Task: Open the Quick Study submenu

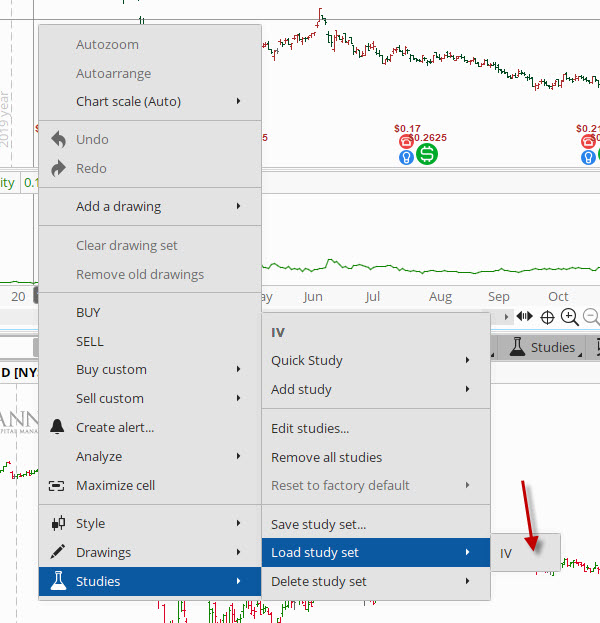Action: [x=306, y=360]
